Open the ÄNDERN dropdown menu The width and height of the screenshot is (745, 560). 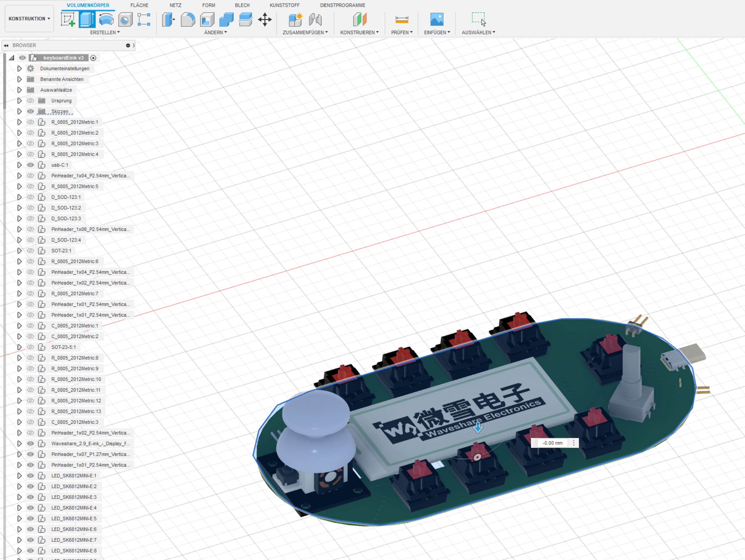click(x=215, y=32)
